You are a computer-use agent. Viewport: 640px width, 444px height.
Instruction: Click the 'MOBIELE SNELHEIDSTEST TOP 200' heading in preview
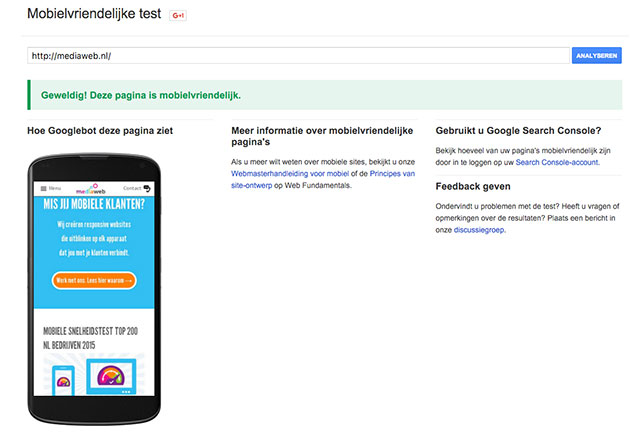(91, 338)
